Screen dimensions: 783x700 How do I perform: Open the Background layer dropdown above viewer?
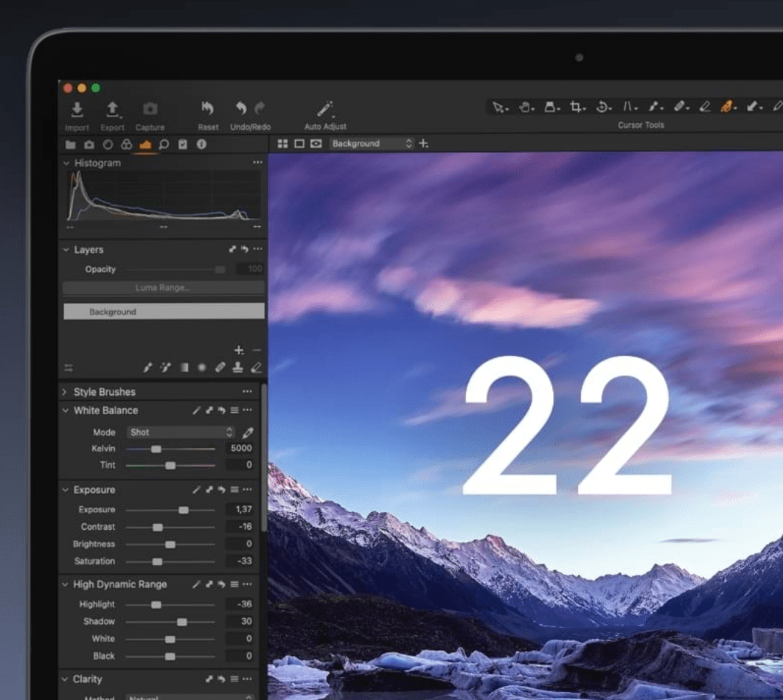[x=371, y=144]
